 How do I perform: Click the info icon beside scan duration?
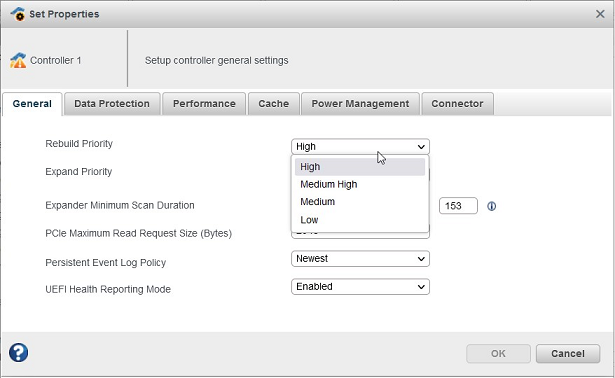[491, 206]
